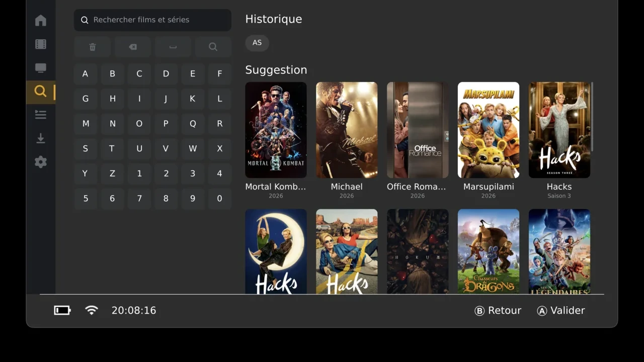
Task: Tap letter S key
Action: [x=86, y=149]
